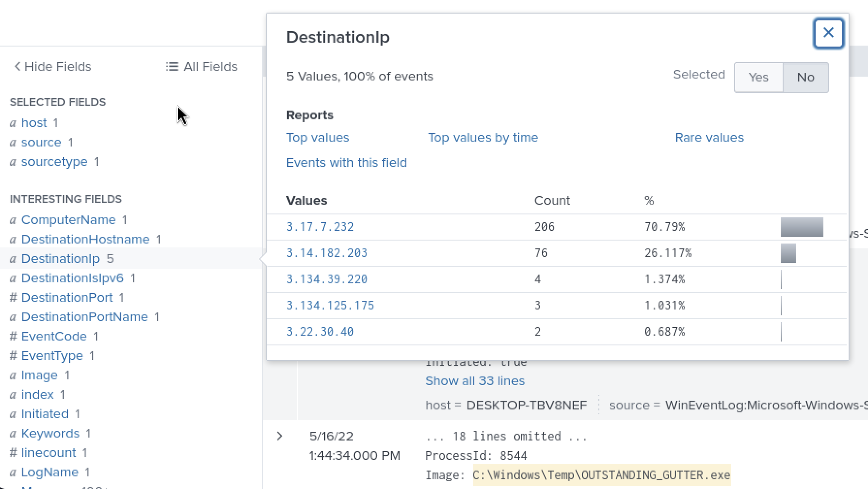Image resolution: width=868 pixels, height=489 pixels.
Task: Open the EventCode field
Action: [54, 336]
